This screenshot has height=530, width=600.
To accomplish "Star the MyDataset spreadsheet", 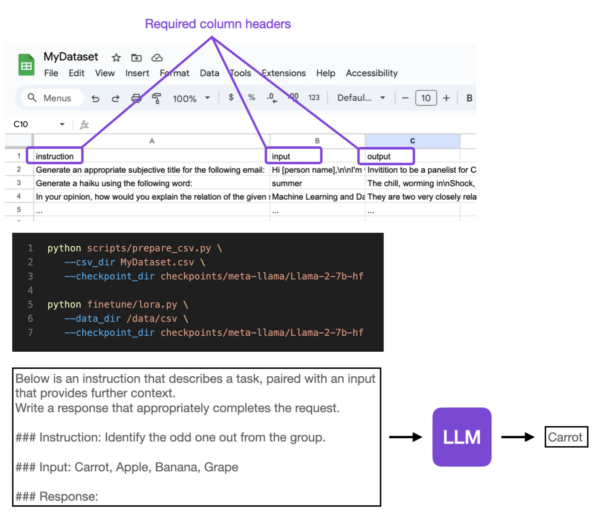I will (x=116, y=58).
